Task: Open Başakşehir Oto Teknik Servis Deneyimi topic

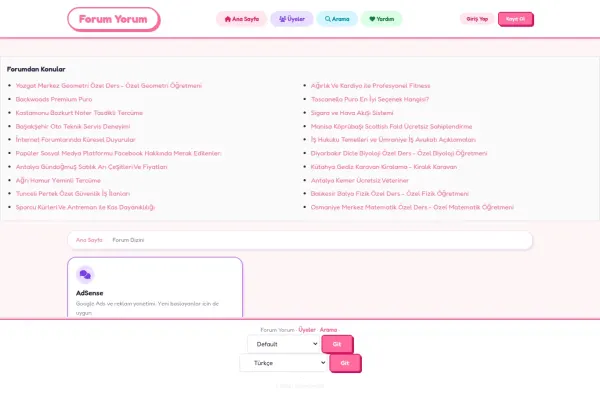Action: [73, 126]
